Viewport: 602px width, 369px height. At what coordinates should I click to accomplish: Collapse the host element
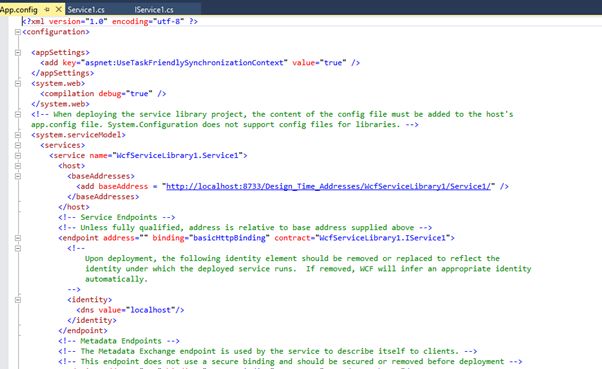pos(18,166)
